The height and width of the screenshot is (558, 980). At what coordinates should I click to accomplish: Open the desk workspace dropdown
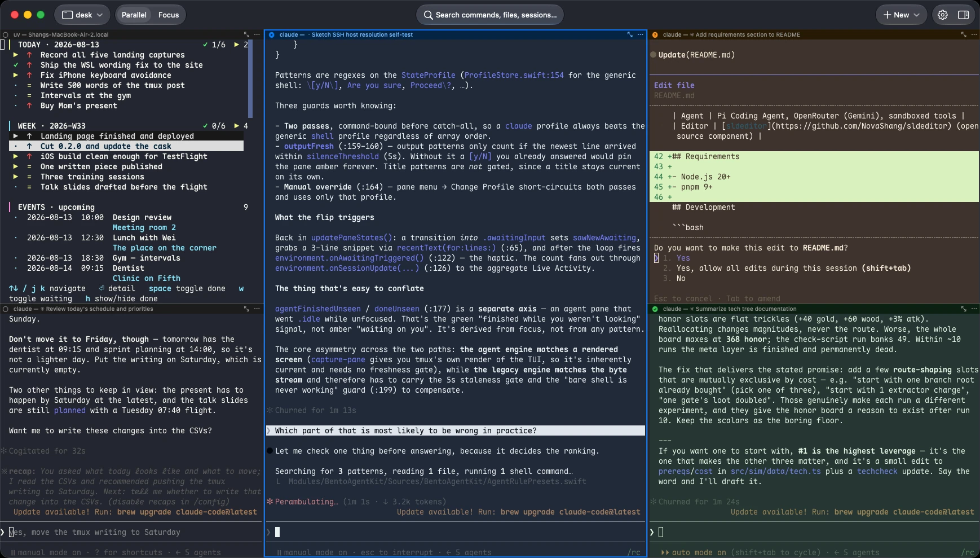pos(83,15)
